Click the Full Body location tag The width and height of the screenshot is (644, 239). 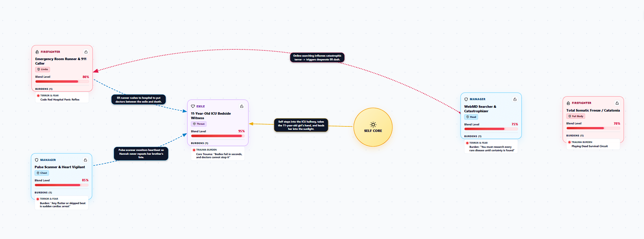tap(575, 116)
